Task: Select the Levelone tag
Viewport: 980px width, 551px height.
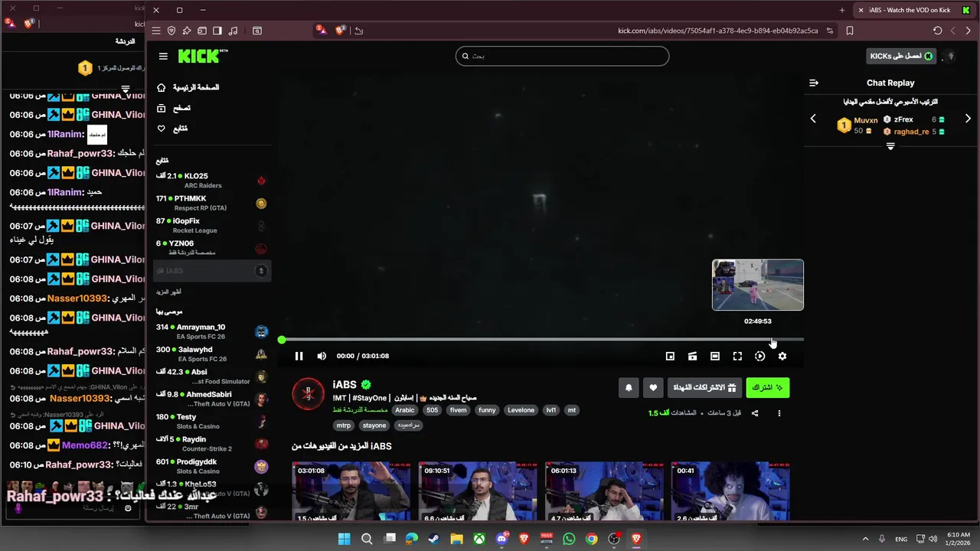Action: coord(521,410)
